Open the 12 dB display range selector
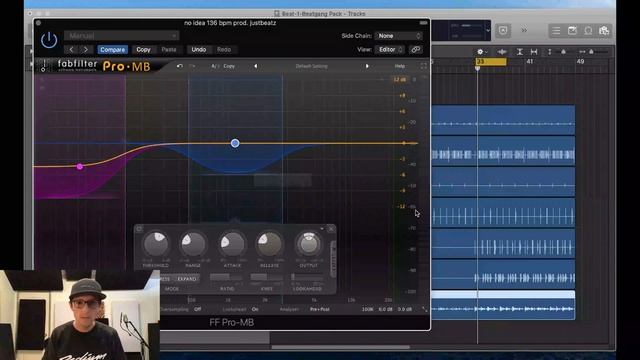 coord(400,80)
